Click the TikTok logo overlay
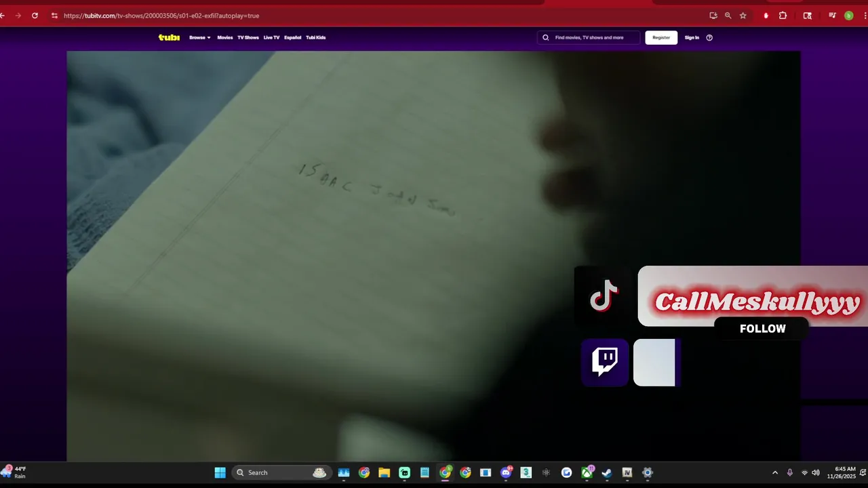Viewport: 868px width, 488px height. pyautogui.click(x=604, y=296)
